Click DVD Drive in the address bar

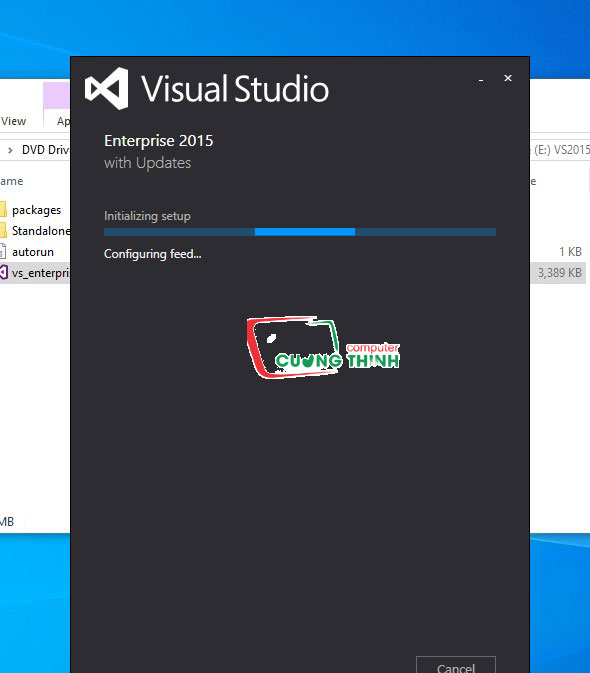pyautogui.click(x=45, y=150)
